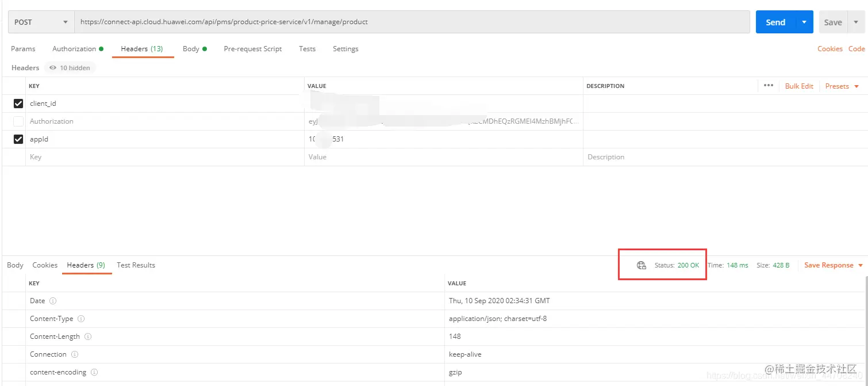This screenshot has height=386, width=868.
Task: Click the info icon next to Date
Action: pyautogui.click(x=53, y=301)
